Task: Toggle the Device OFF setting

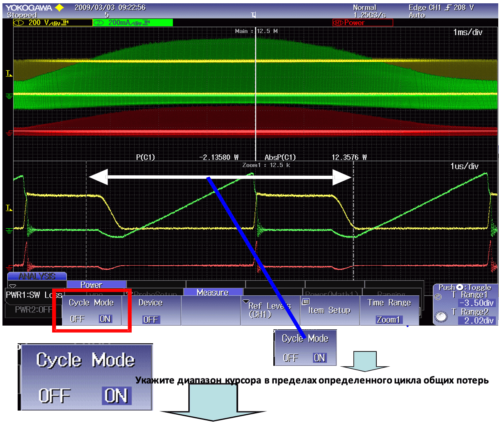Action: point(151,319)
